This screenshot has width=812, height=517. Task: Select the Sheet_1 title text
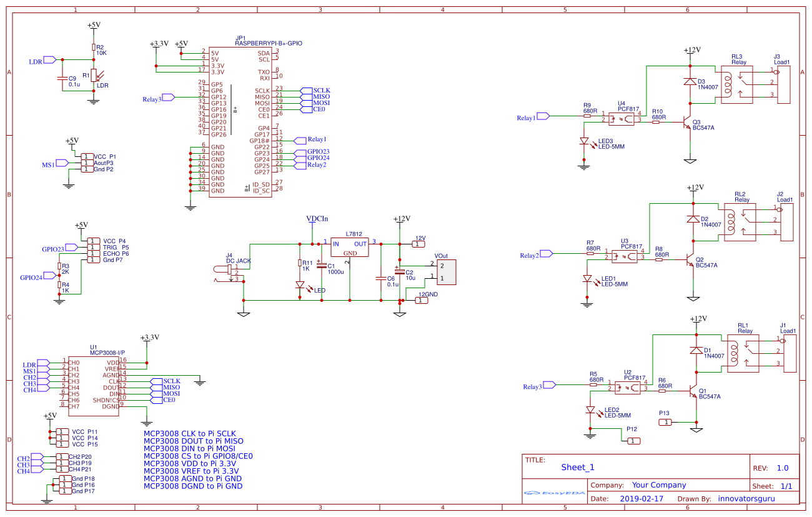(x=577, y=467)
